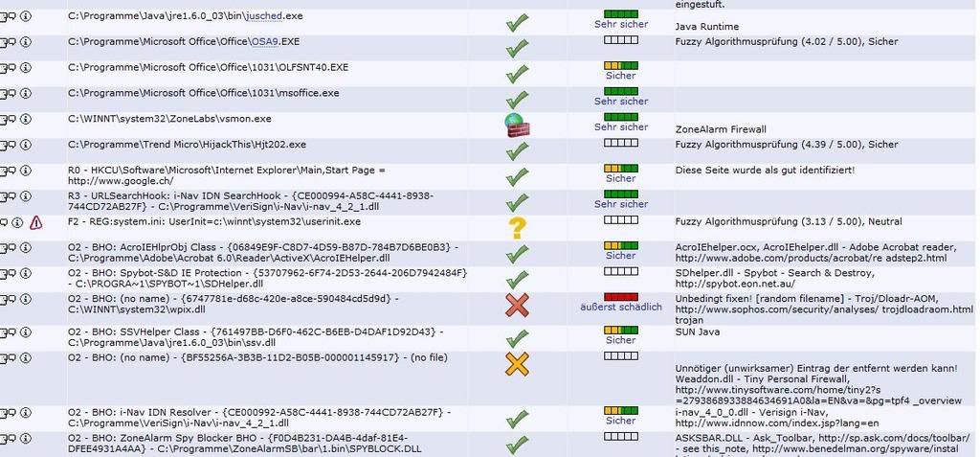980x457 pixels.
Task: Click 'äußerst schädlich' rating label
Action: (620, 307)
